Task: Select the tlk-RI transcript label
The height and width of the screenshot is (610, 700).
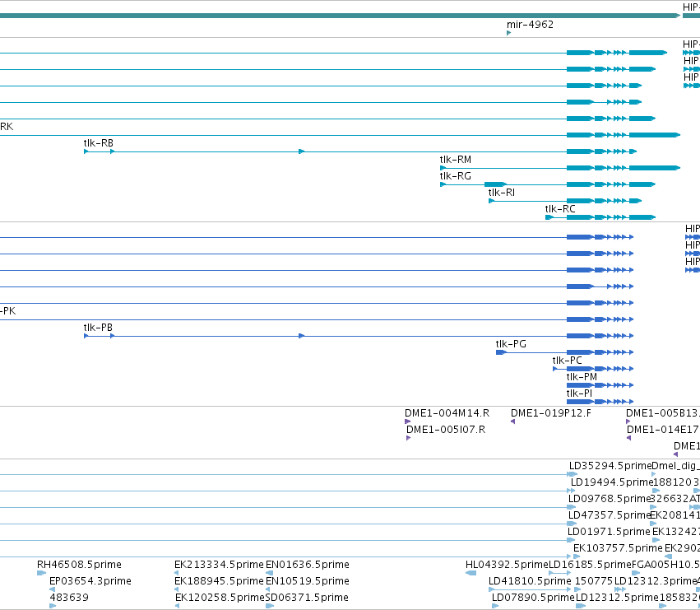Action: 501,193
